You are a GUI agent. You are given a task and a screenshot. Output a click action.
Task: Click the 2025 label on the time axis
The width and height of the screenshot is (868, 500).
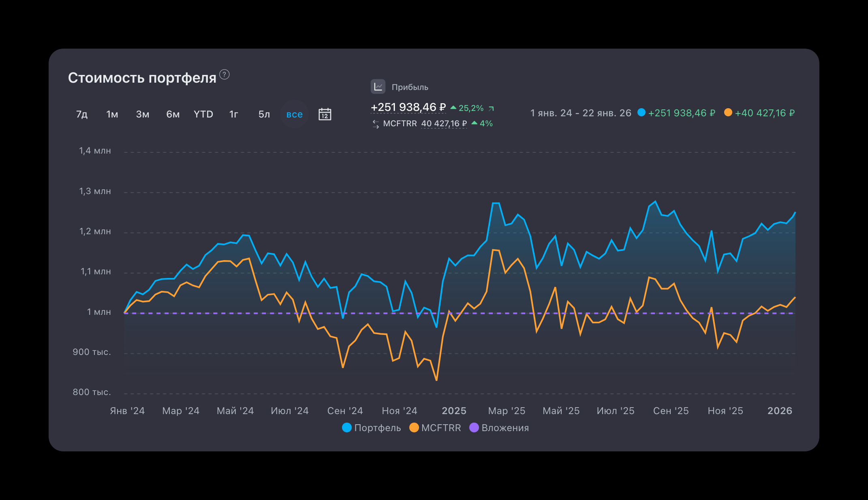pos(454,411)
